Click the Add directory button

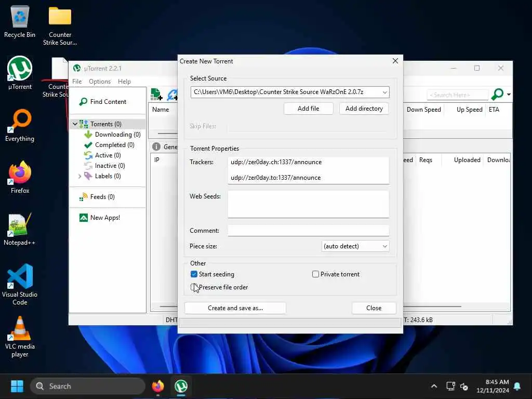[x=364, y=109]
